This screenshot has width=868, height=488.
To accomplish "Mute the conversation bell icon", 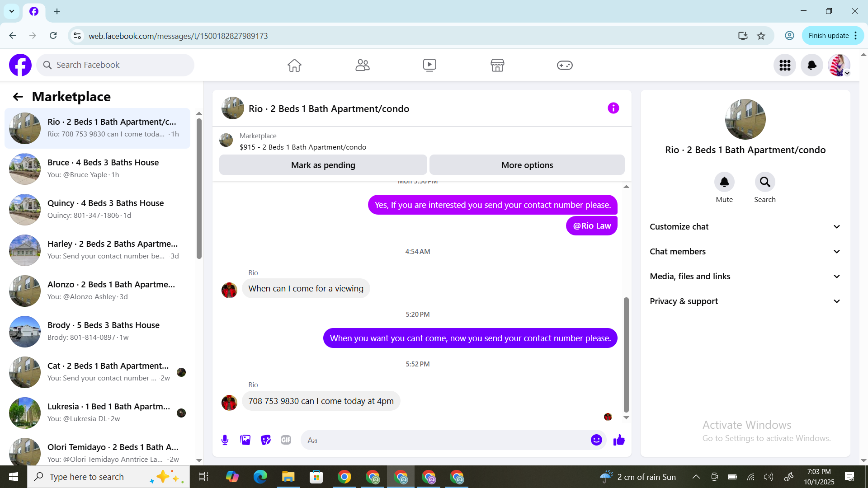I will (724, 182).
